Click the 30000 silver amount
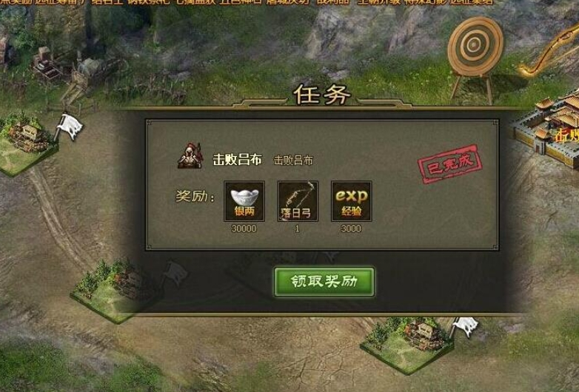579x392 pixels. (244, 229)
